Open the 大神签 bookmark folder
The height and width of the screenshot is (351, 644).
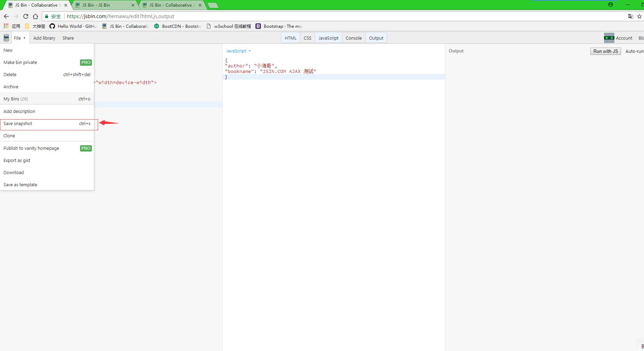tap(35, 26)
